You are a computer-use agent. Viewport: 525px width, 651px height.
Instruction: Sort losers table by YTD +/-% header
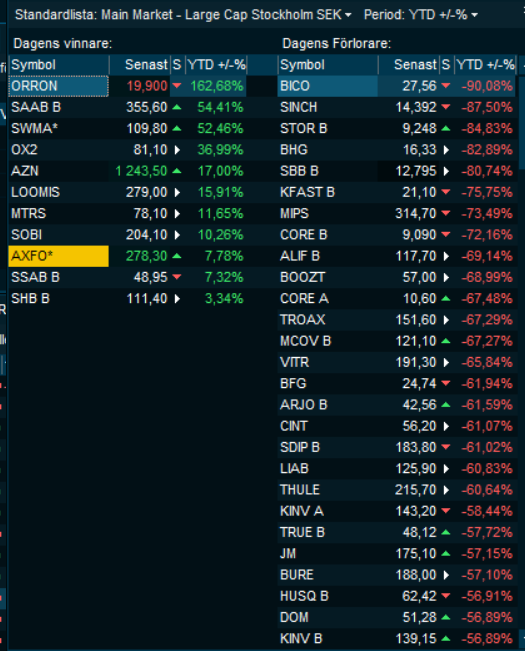click(x=485, y=65)
